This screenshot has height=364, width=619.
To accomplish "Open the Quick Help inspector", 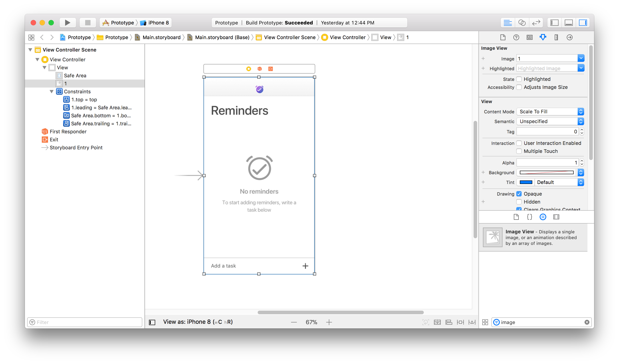I will pos(516,37).
